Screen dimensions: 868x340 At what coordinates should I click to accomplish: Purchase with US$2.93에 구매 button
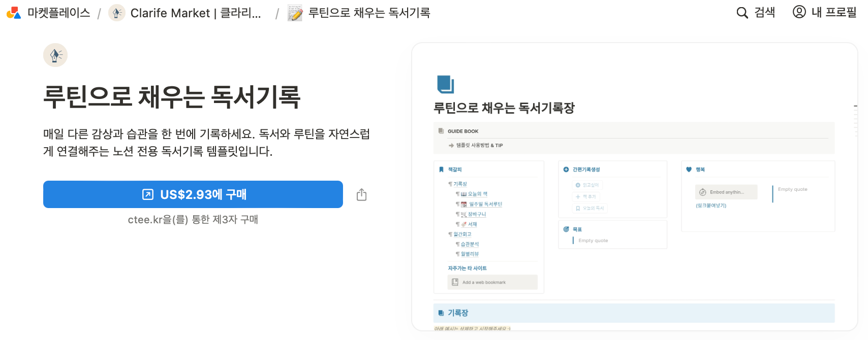[x=193, y=194]
